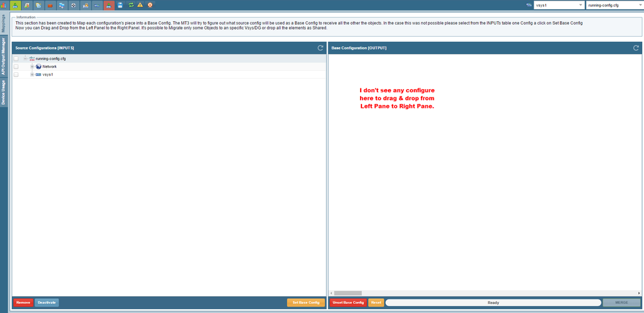
Task: Select the Network tree row label
Action: (x=50, y=66)
